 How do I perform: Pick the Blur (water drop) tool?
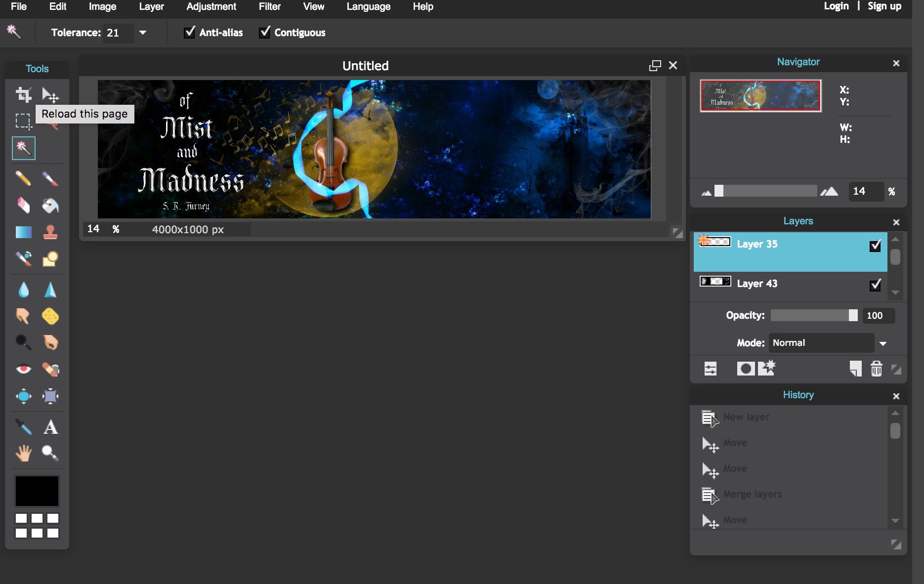click(x=23, y=290)
